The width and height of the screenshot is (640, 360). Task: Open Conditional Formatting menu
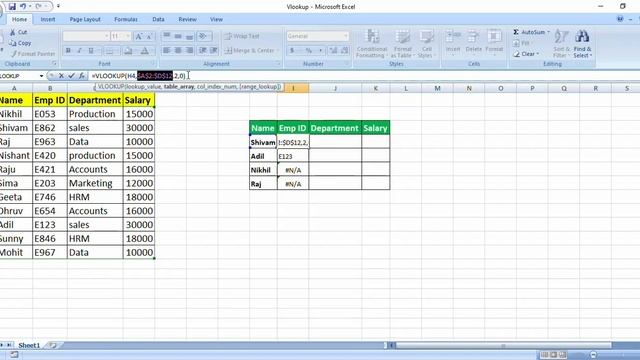371,44
